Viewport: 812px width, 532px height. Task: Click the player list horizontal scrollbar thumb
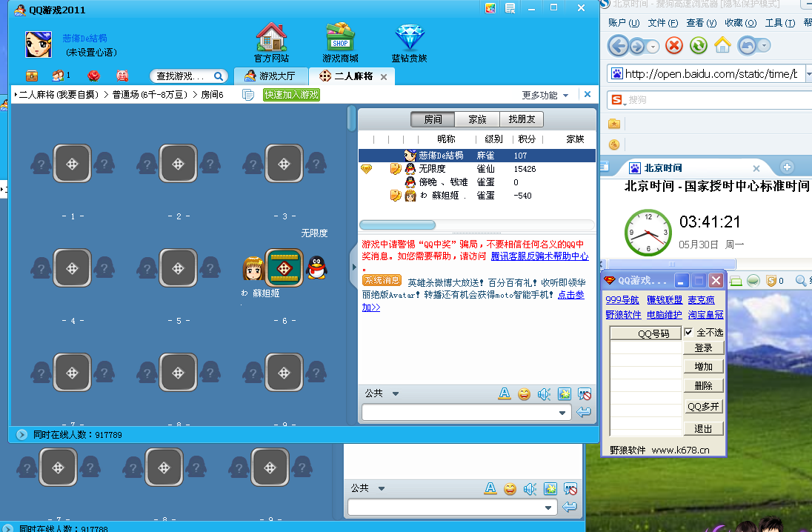(398, 225)
